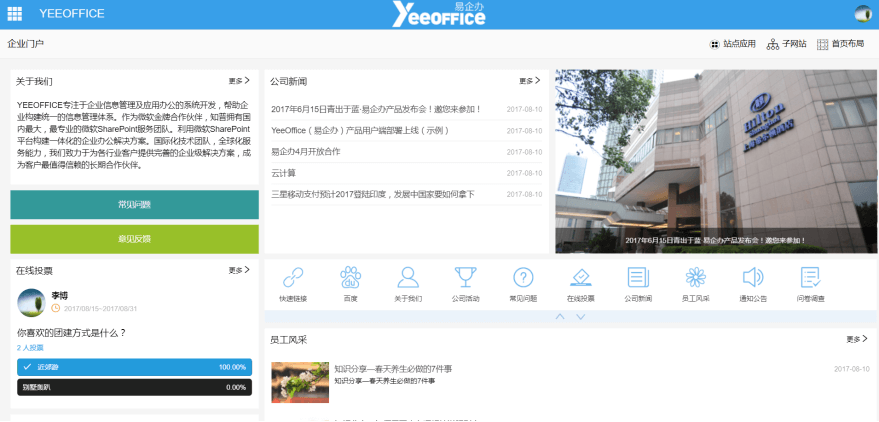Open 子网站 subsites
Viewport: 879px width, 422px height.
pos(787,44)
